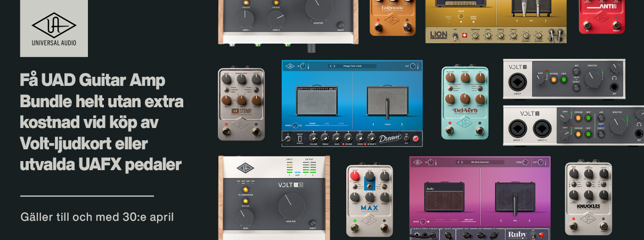Select the Stock tab in Dream plugin
The width and height of the screenshot is (644, 240).
coord(313,124)
